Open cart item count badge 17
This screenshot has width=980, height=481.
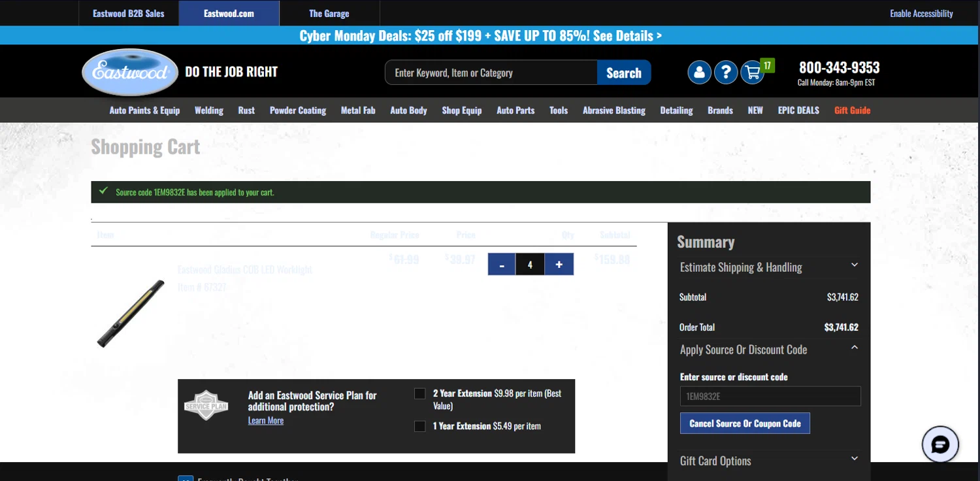coord(768,65)
